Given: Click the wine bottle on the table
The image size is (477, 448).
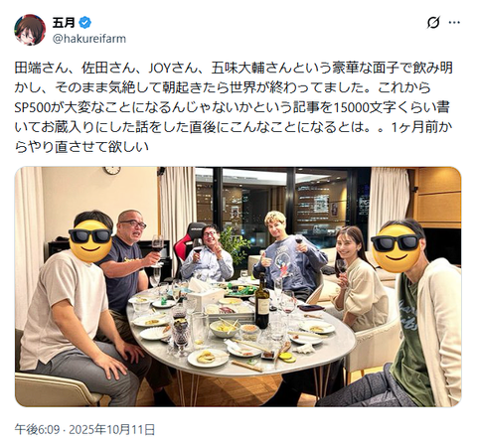Looking at the screenshot, I should [262, 302].
